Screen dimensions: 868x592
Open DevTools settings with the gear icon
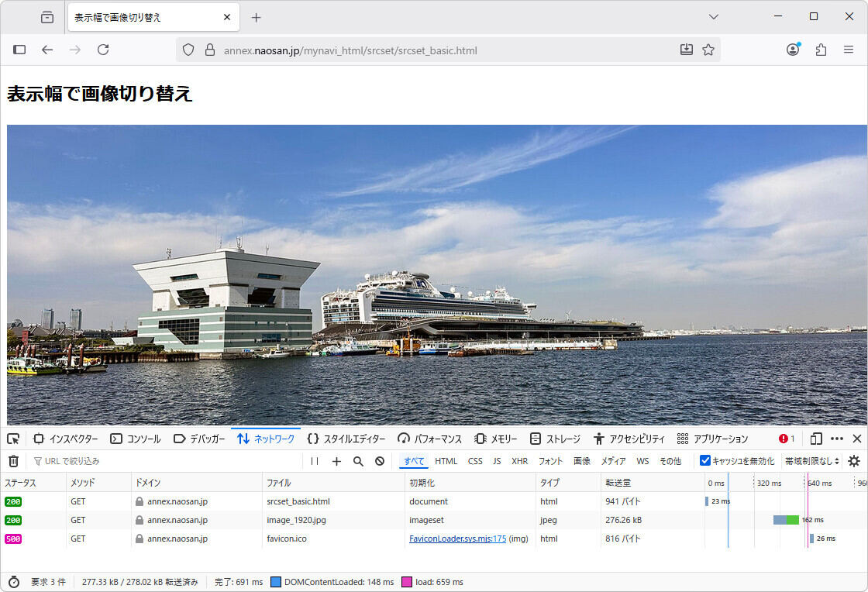tap(854, 460)
